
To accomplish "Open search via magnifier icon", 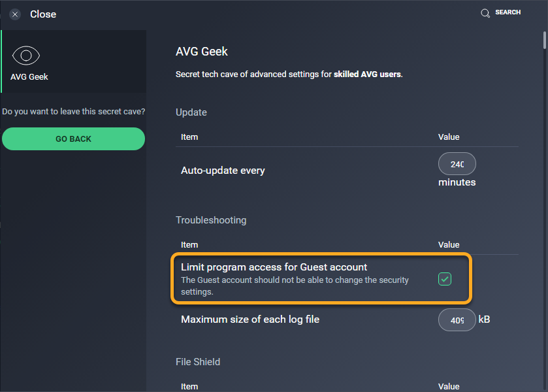I will click(485, 13).
